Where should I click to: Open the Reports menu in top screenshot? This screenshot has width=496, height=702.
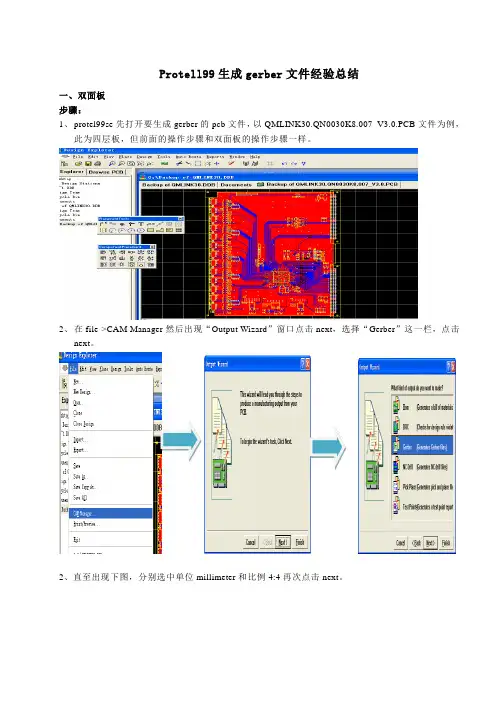point(215,157)
